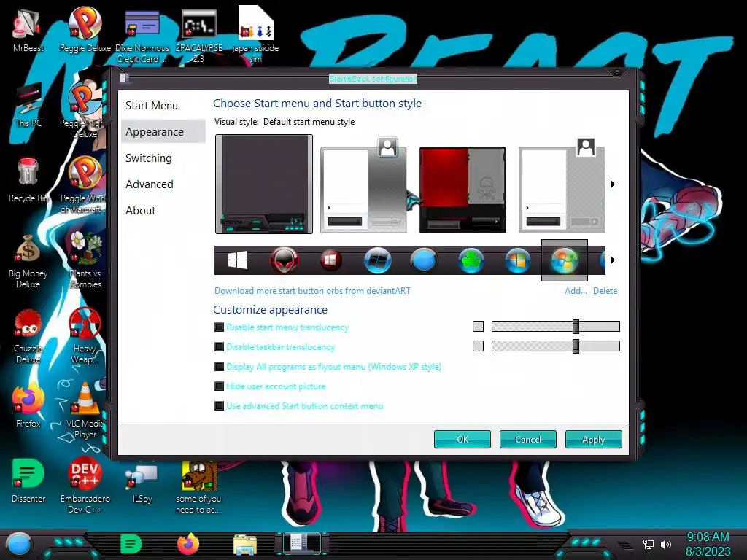Dismiss the dialog with Cancel

pos(528,440)
